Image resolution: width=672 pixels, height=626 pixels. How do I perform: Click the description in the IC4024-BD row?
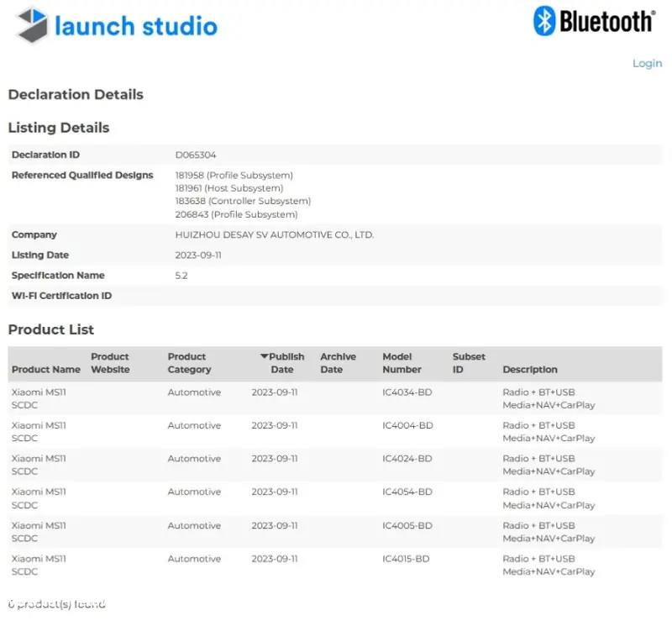(x=549, y=465)
